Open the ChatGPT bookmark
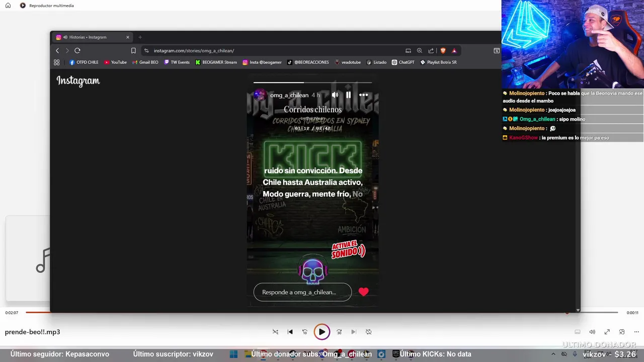The image size is (644, 362). pos(403,62)
